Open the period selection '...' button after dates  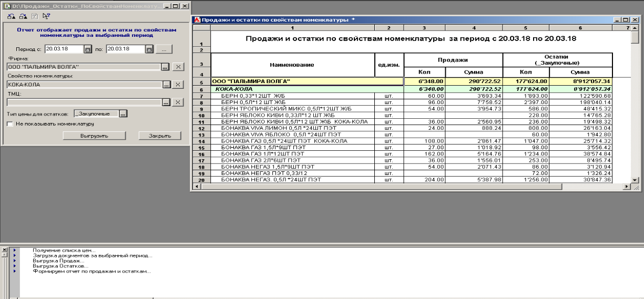[165, 49]
